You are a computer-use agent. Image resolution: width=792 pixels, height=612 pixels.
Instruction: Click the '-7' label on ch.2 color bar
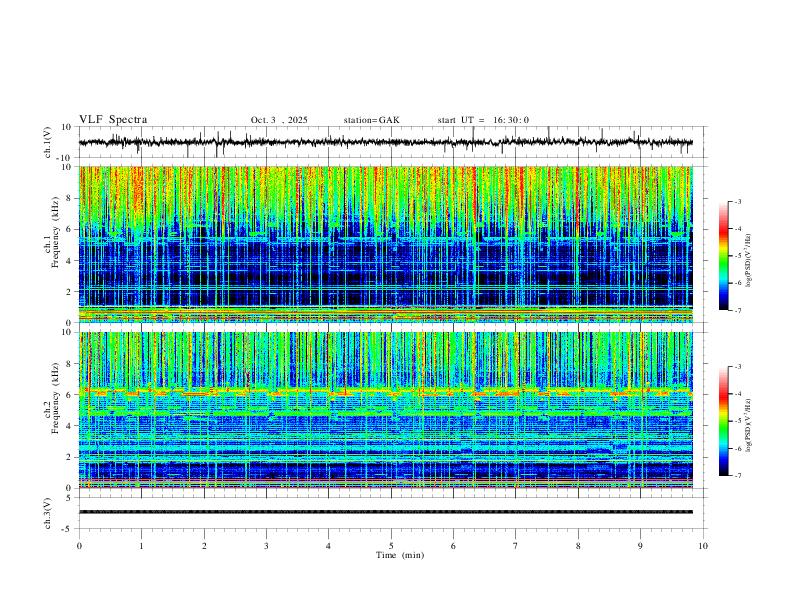tap(737, 476)
